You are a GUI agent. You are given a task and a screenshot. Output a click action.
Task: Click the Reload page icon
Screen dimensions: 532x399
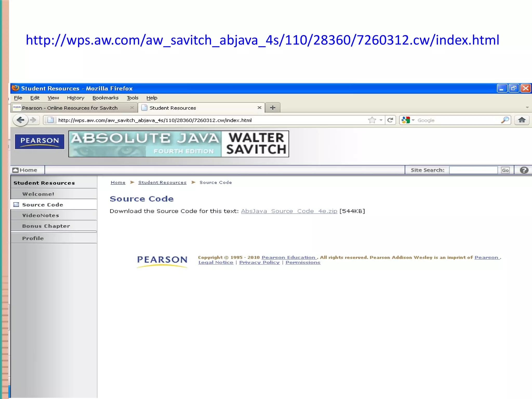click(390, 120)
